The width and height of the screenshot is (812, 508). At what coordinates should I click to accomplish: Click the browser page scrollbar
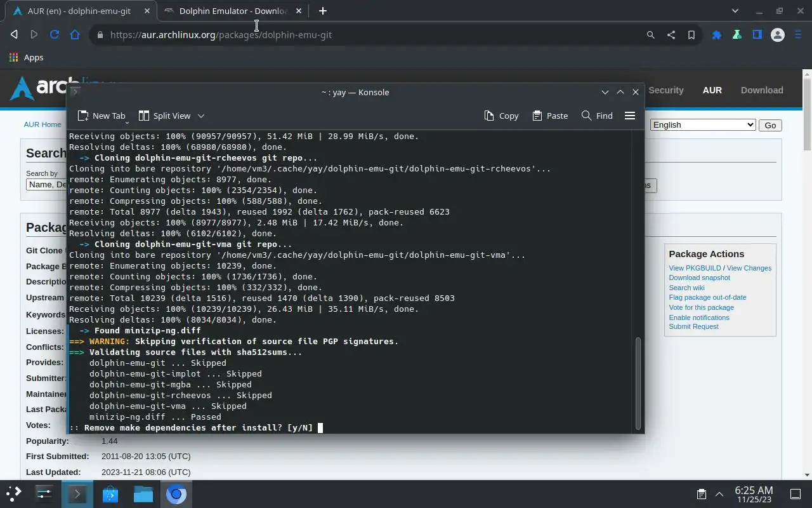click(x=807, y=113)
